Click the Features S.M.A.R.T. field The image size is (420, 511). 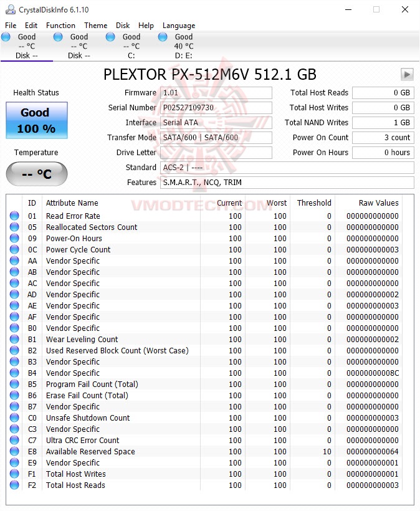287,183
